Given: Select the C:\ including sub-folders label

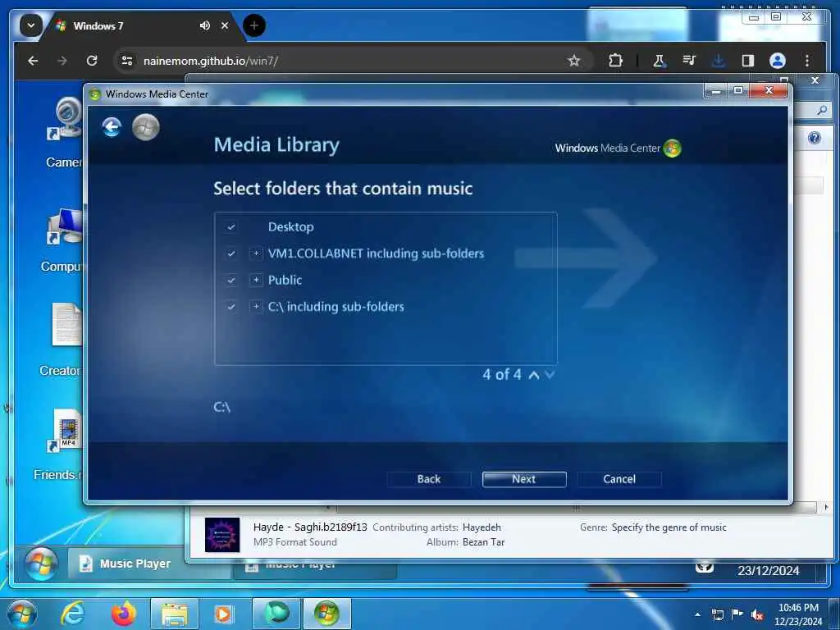Looking at the screenshot, I should [336, 307].
